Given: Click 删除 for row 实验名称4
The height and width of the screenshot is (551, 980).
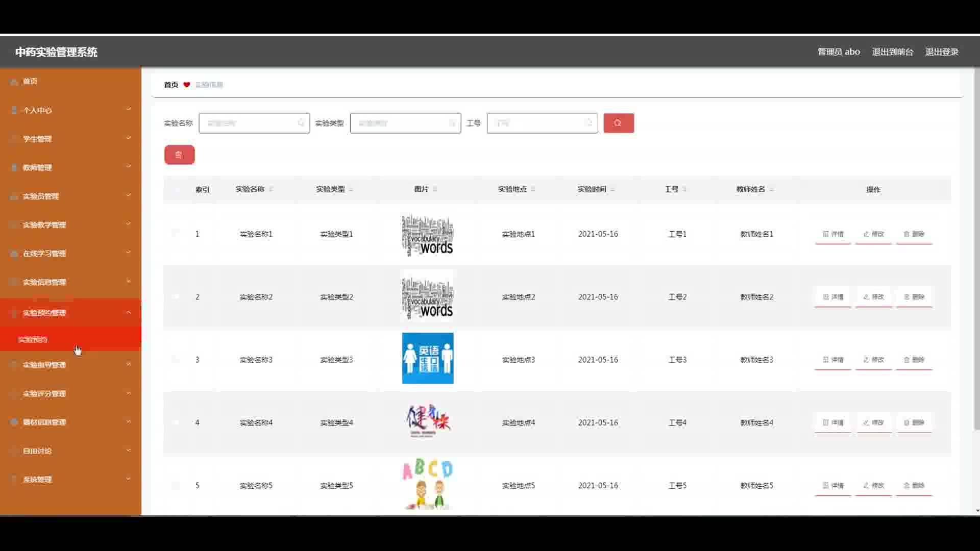Looking at the screenshot, I should coord(914,422).
